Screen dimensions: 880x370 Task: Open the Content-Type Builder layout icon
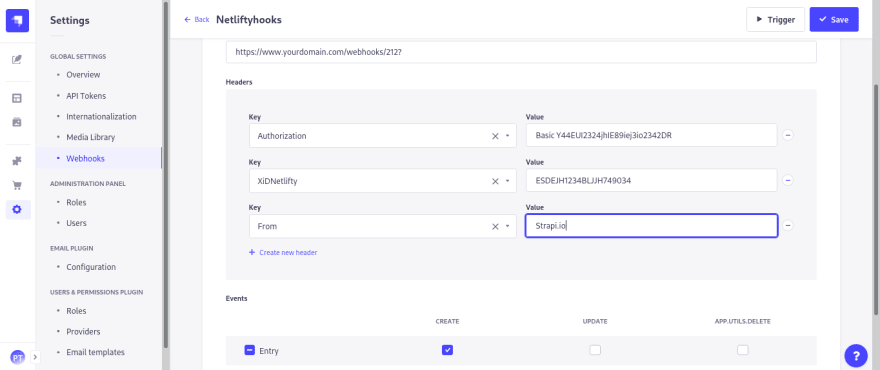click(x=17, y=99)
